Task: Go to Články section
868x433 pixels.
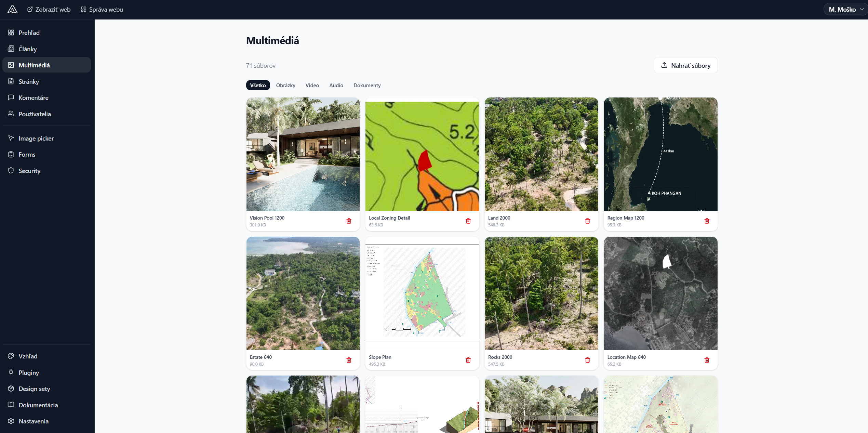Action: [x=46, y=49]
